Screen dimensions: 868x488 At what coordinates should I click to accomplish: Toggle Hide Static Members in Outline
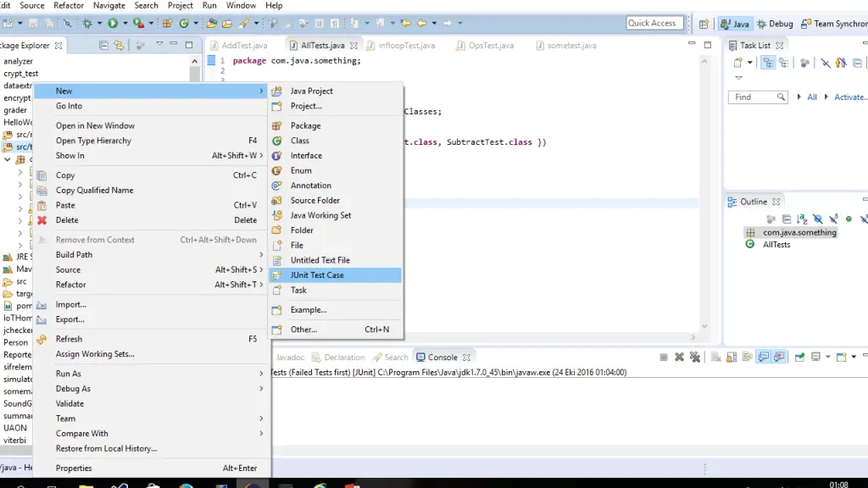point(833,219)
